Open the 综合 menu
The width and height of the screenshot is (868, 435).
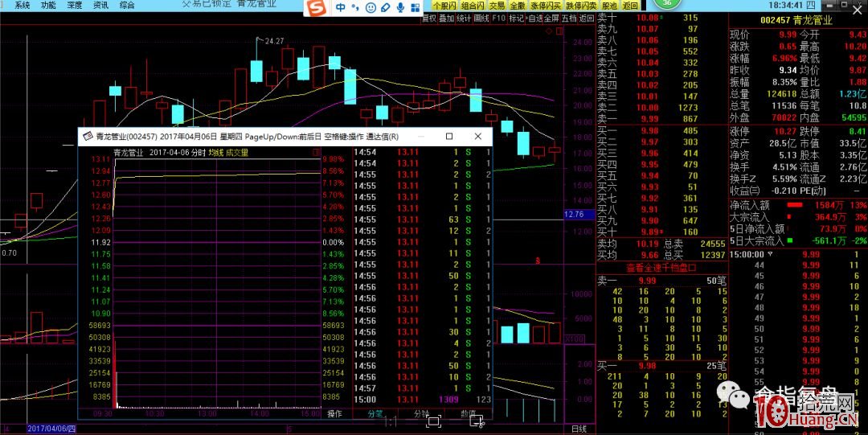[x=127, y=5]
